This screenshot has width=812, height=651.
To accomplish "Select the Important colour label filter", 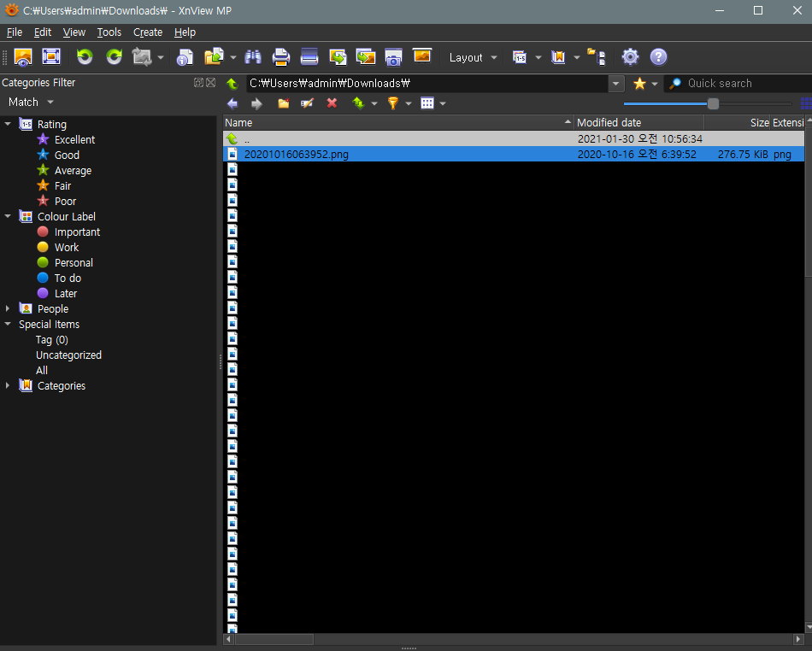I will pos(77,232).
